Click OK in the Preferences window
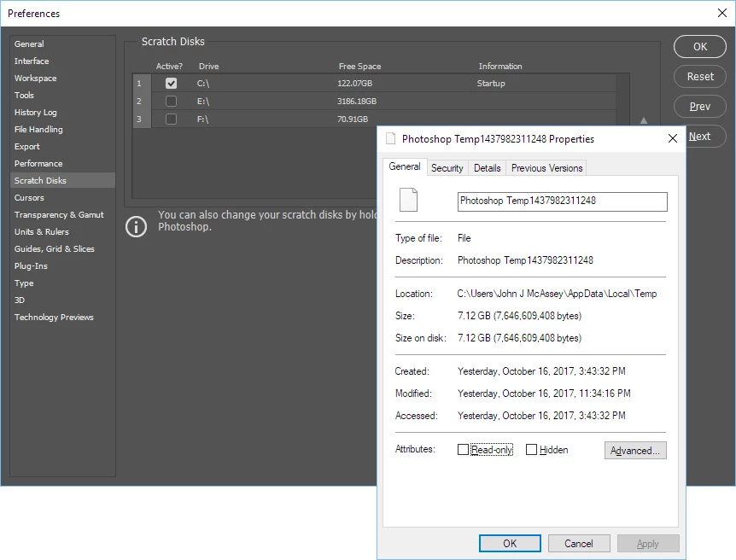Viewport: 736px width, 560px height. coord(700,46)
